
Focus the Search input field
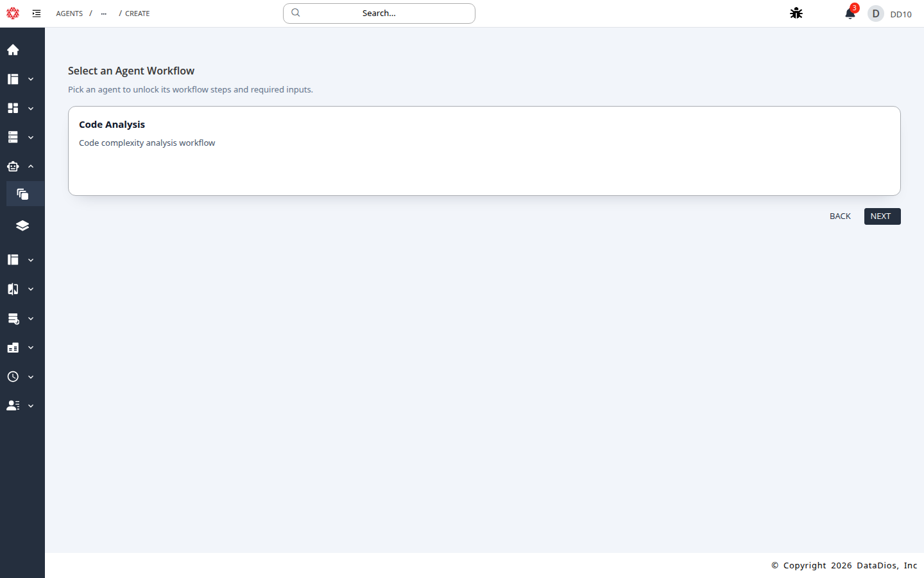pyautogui.click(x=379, y=13)
